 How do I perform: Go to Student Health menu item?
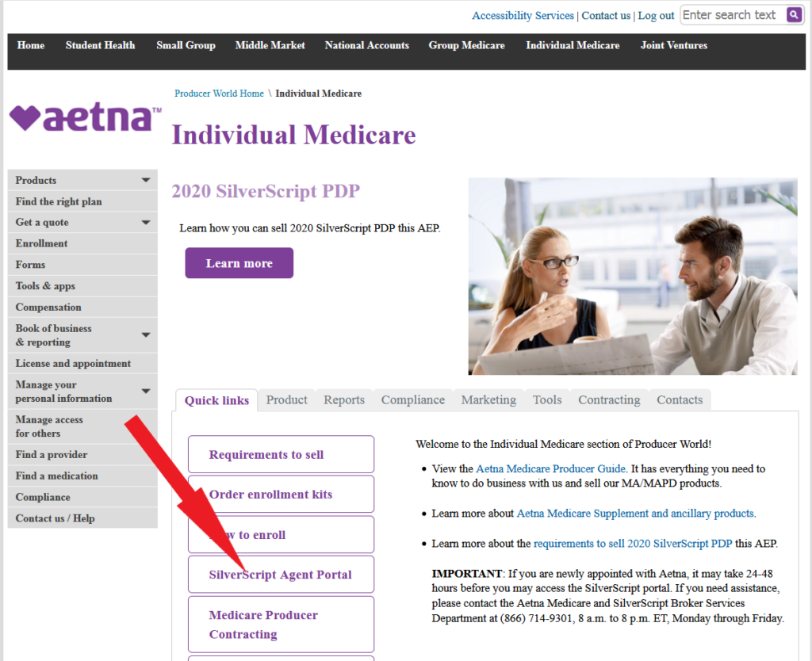click(x=100, y=45)
